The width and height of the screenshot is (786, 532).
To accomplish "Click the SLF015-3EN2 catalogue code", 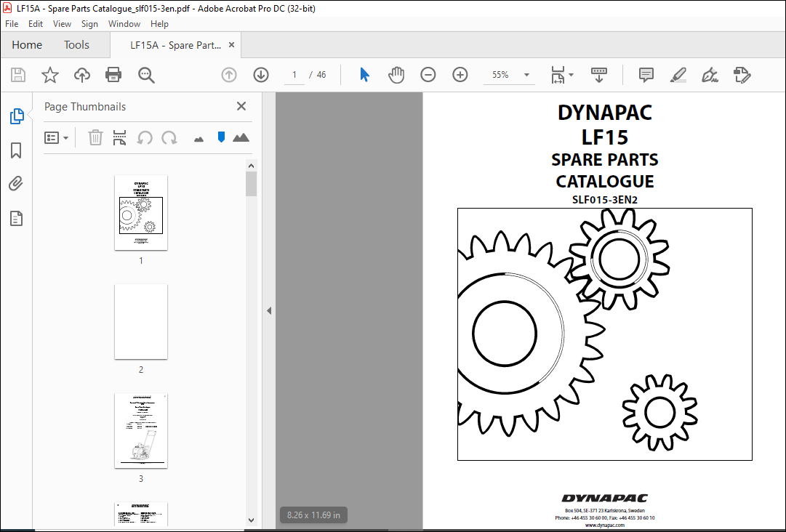I will [x=604, y=200].
